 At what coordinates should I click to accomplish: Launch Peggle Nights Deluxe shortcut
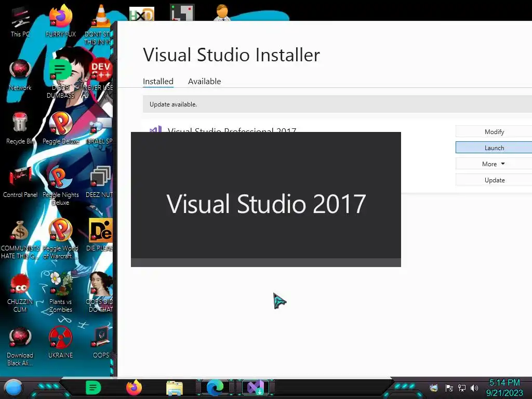click(60, 185)
